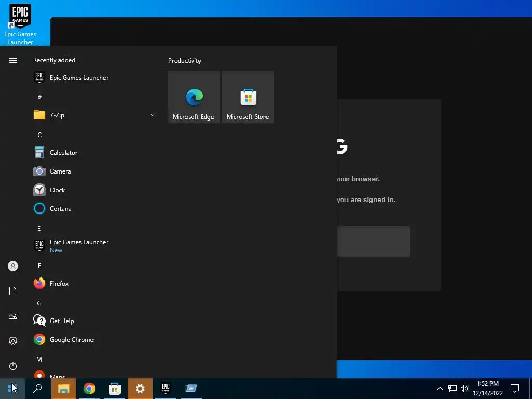Open Pictures from the Start sidebar
532x399 pixels.
13,316
